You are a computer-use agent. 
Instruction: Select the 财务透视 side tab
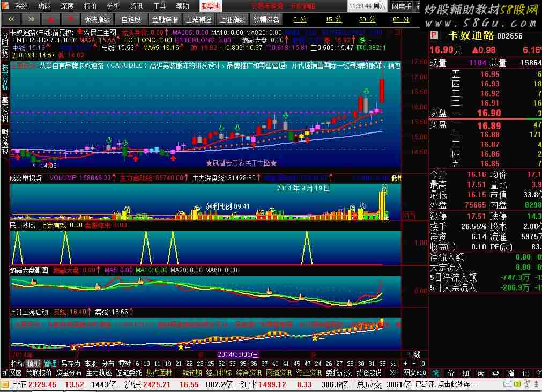tap(5, 142)
